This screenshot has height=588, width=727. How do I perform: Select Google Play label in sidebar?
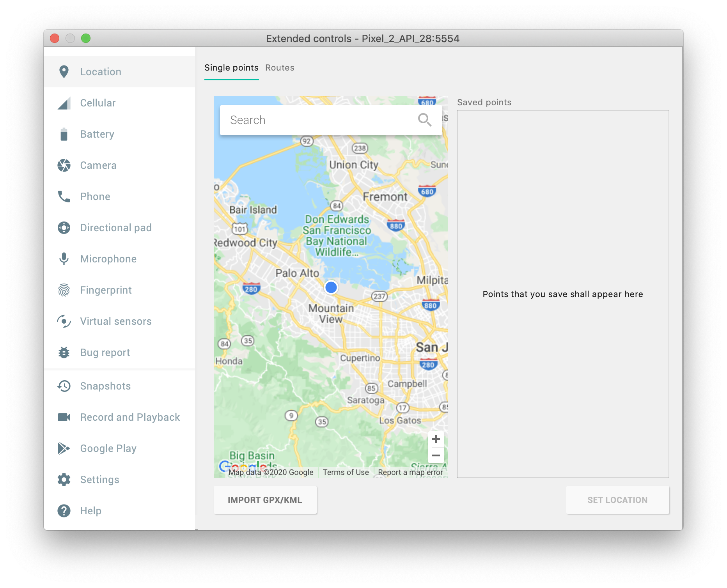(x=108, y=448)
